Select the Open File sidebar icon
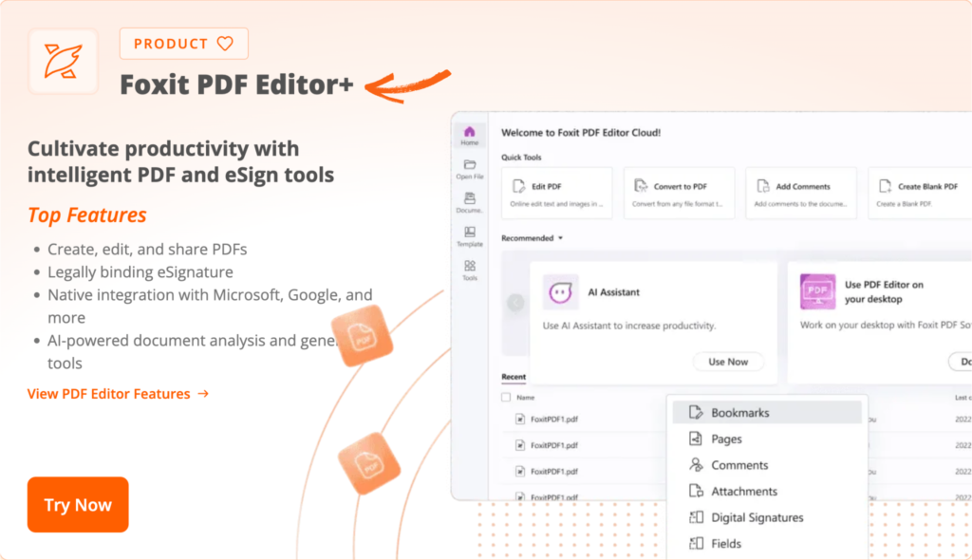Image resolution: width=972 pixels, height=560 pixels. (x=470, y=164)
